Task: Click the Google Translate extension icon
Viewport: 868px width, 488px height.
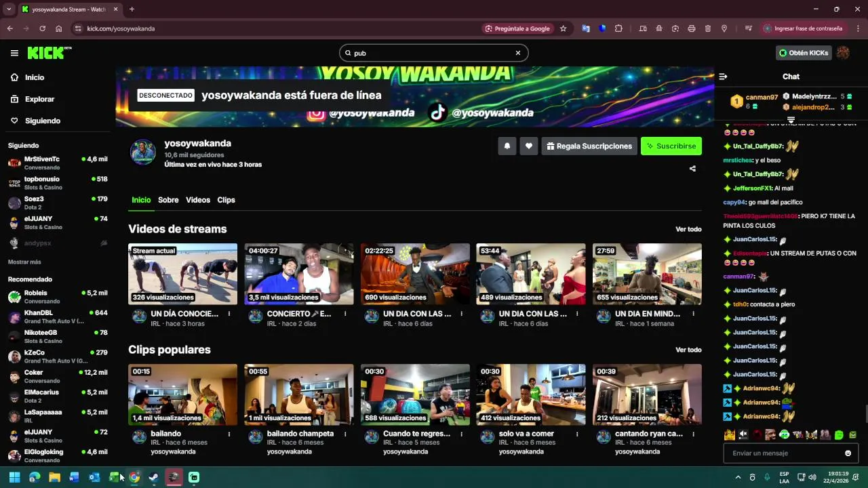Action: (x=586, y=28)
